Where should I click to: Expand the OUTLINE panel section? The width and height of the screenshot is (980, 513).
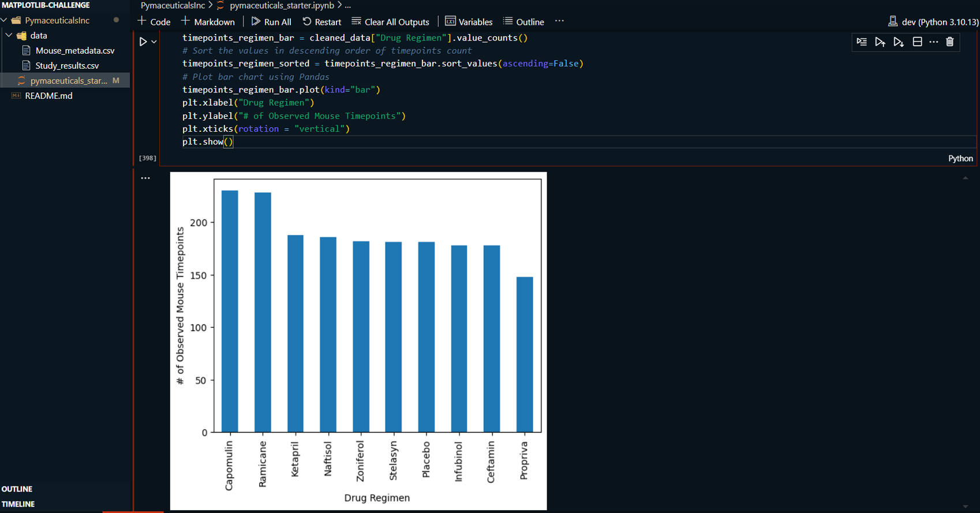pos(17,489)
